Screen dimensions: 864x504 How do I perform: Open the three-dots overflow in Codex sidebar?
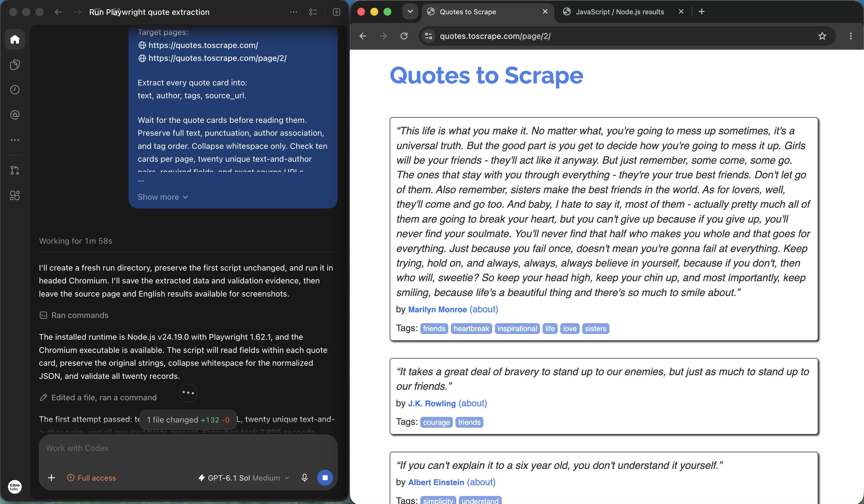point(15,140)
